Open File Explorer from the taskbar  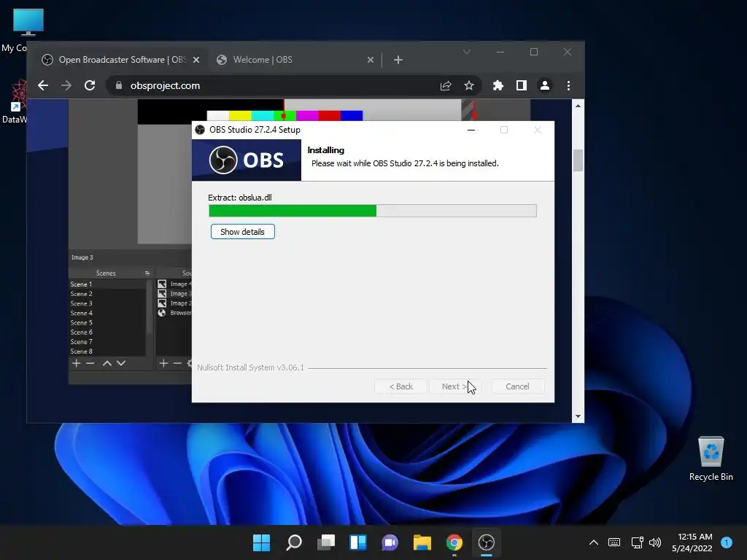click(x=422, y=542)
